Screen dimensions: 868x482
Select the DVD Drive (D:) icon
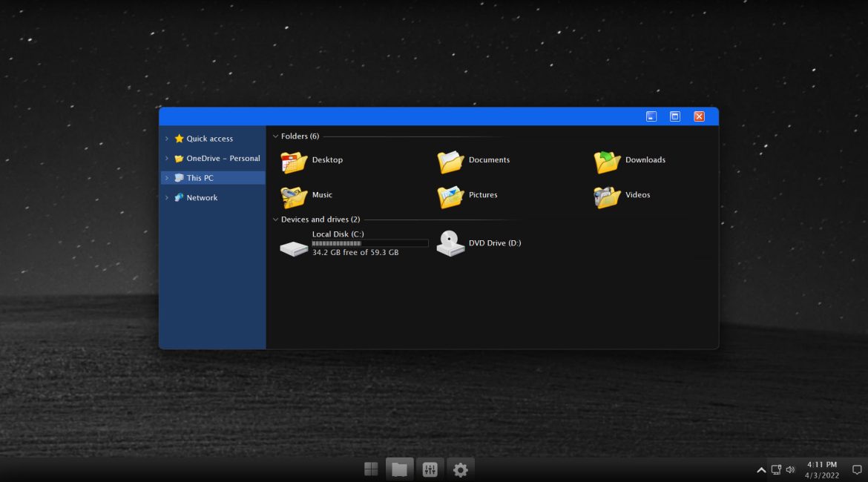click(x=450, y=243)
